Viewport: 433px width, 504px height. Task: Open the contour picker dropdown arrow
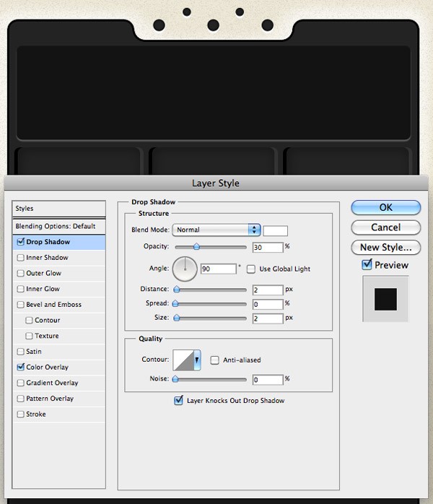click(x=197, y=360)
